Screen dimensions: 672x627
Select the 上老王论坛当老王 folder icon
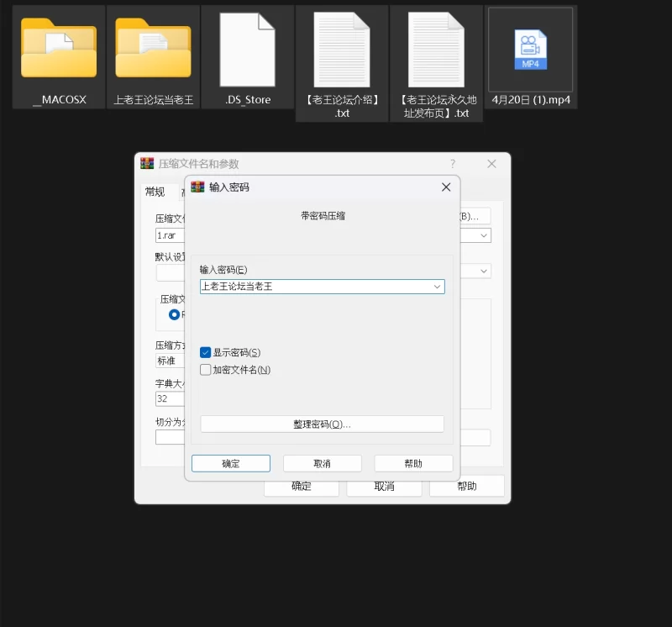[153, 50]
